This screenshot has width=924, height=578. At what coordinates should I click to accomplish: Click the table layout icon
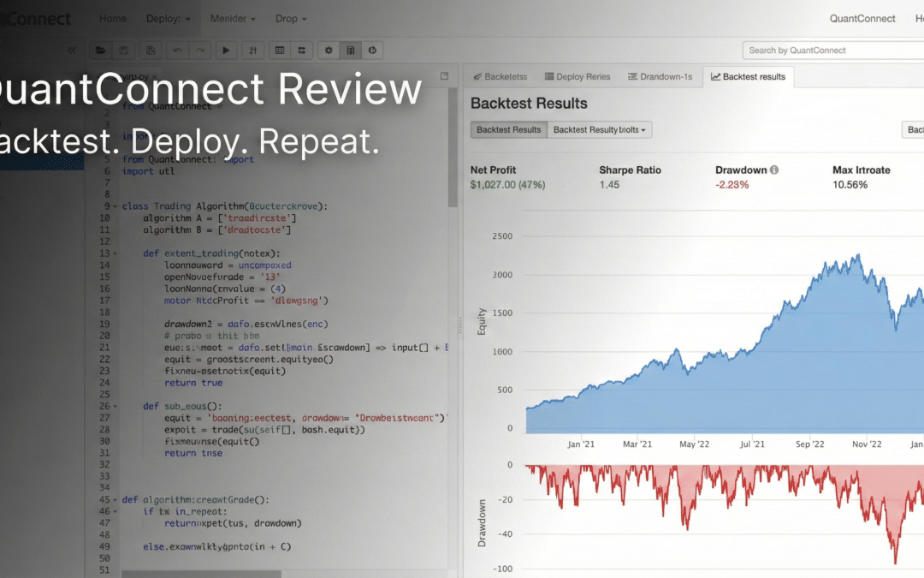[x=280, y=51]
